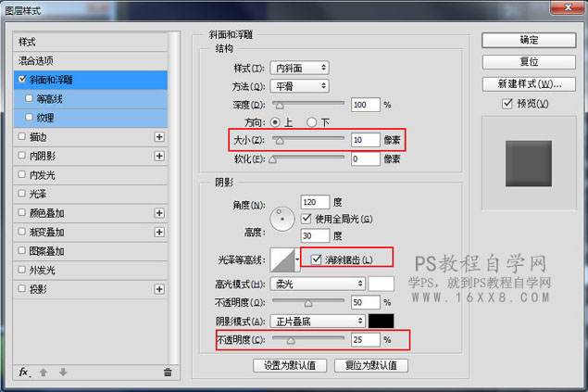The height and width of the screenshot is (392, 588).
Task: Click the 新建样式(W)... button
Action: 529,84
